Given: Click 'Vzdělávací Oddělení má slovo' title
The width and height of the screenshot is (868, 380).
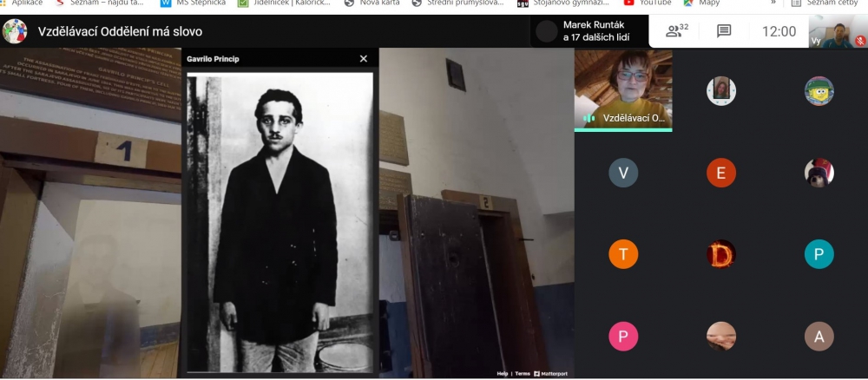Looking at the screenshot, I should click(120, 31).
